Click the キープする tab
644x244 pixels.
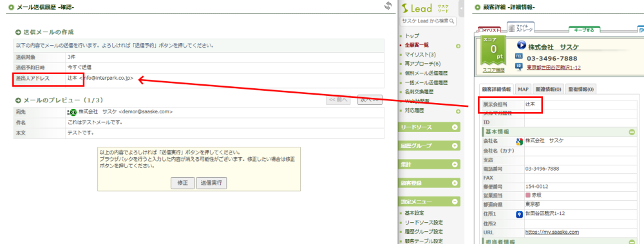[x=585, y=30]
